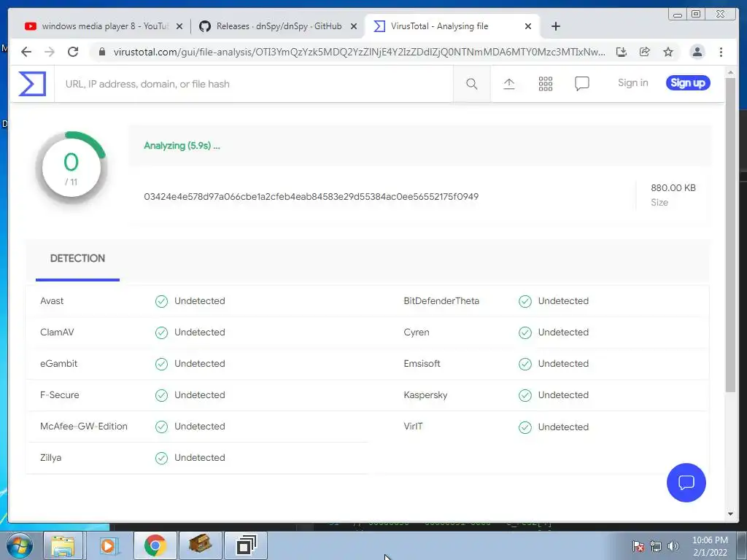Open the blue chat bubble button

tap(686, 483)
